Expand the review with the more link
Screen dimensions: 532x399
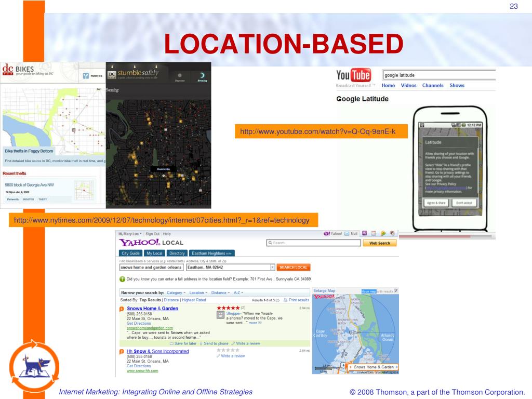click(255, 323)
